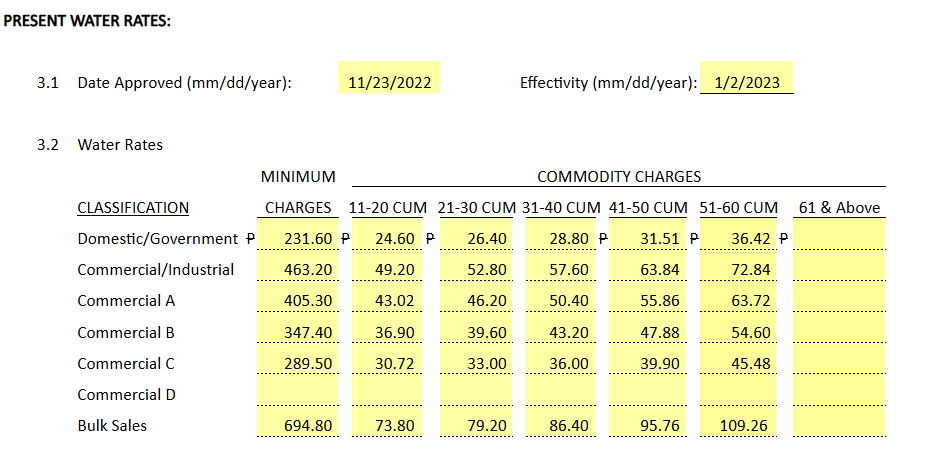Select Commercial A 31-40 CUM value 50.40
932x473 pixels.
(x=561, y=297)
